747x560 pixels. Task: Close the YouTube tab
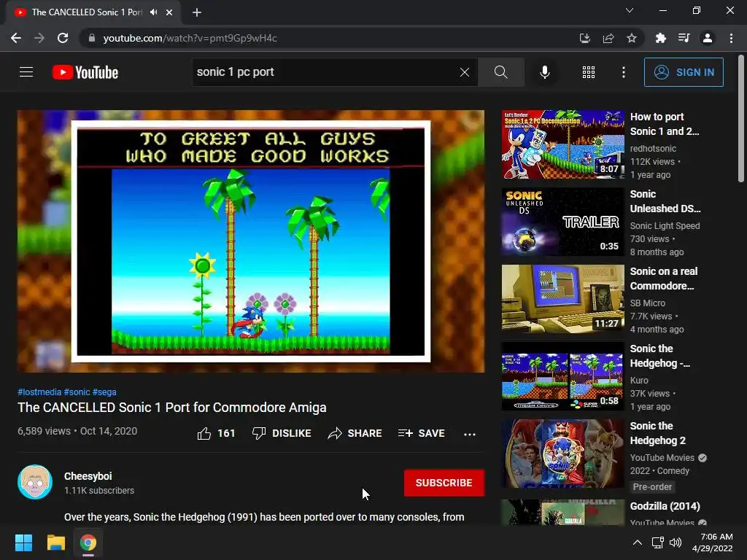169,12
